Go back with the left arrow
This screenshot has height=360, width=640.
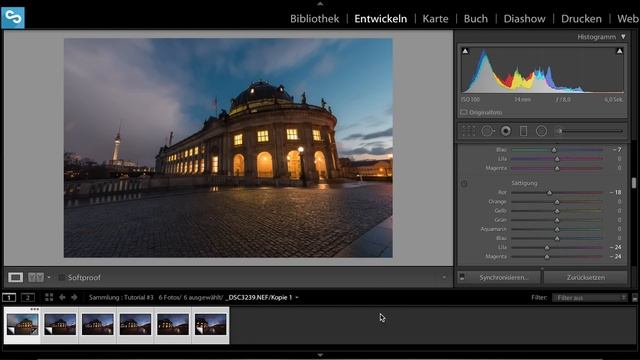point(62,298)
